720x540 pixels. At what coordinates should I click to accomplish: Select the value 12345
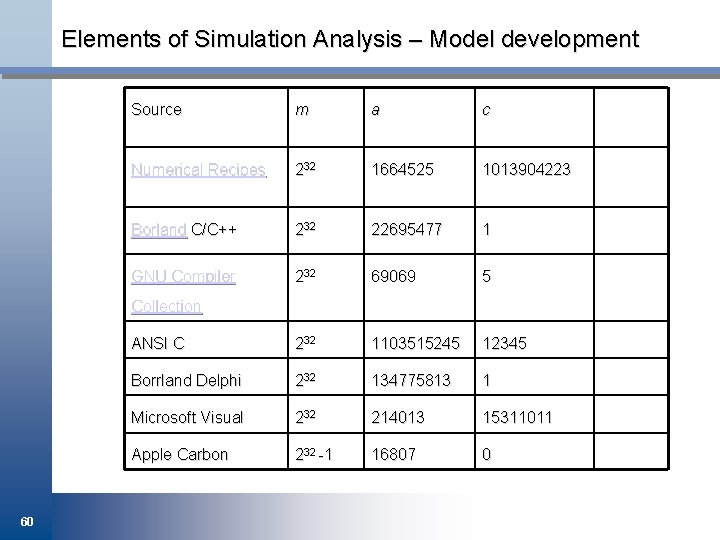504,343
